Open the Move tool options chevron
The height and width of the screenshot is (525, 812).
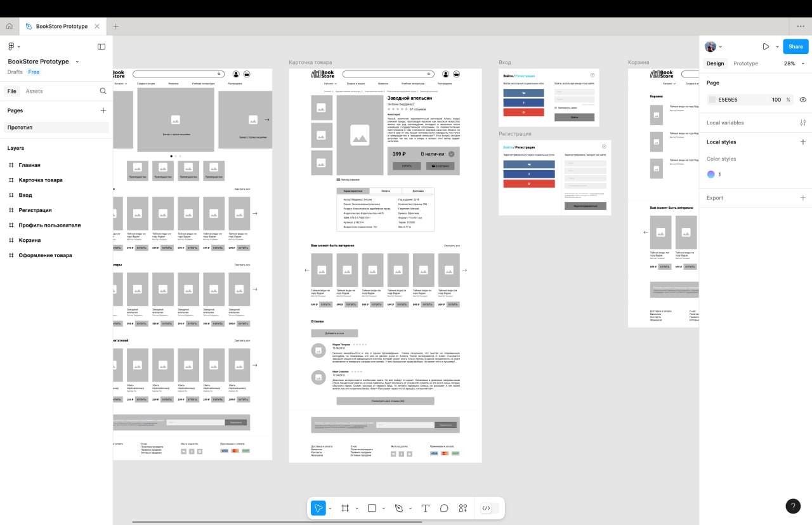(x=330, y=508)
